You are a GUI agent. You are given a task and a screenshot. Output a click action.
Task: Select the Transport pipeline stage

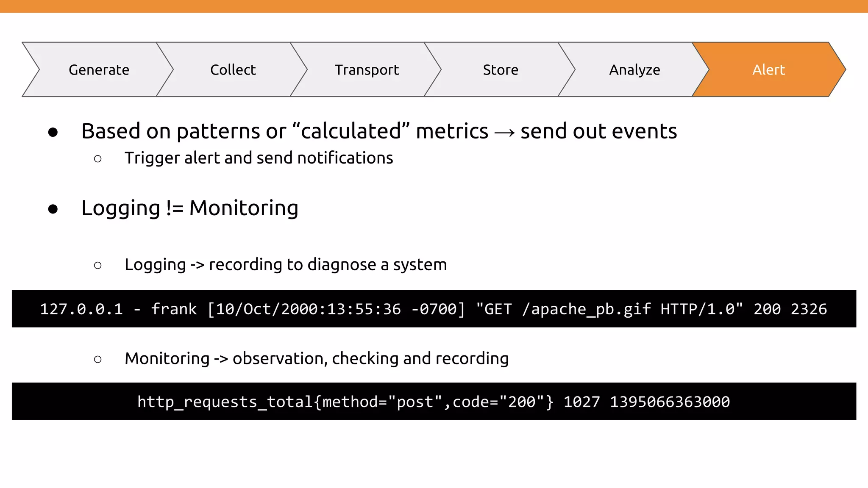pyautogui.click(x=367, y=69)
